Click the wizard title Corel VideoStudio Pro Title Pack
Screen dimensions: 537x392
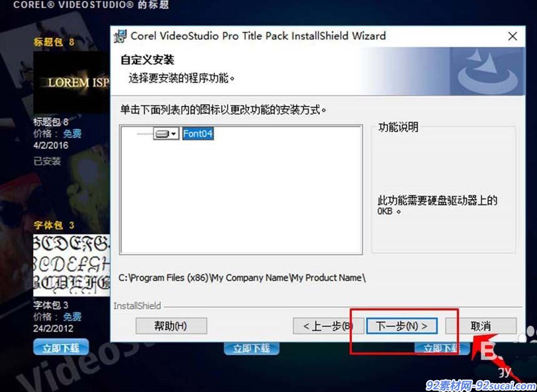258,36
